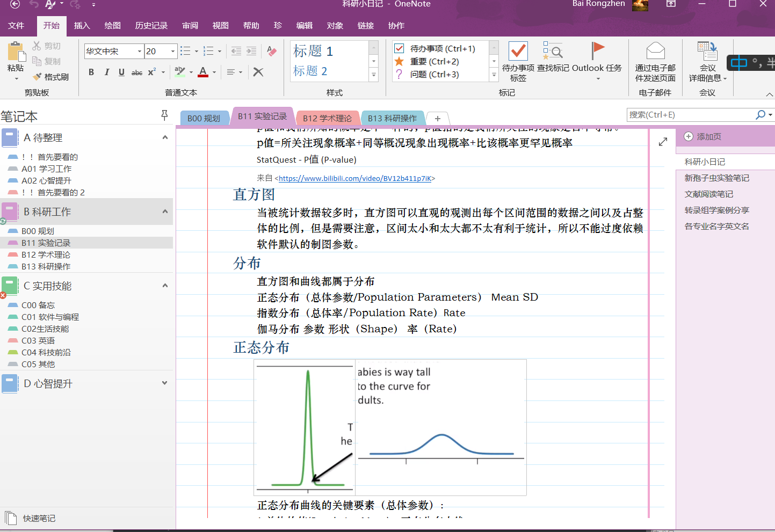Viewport: 775px width, 532px height.
Task: Open the font size dropdown showing 20
Action: click(172, 52)
